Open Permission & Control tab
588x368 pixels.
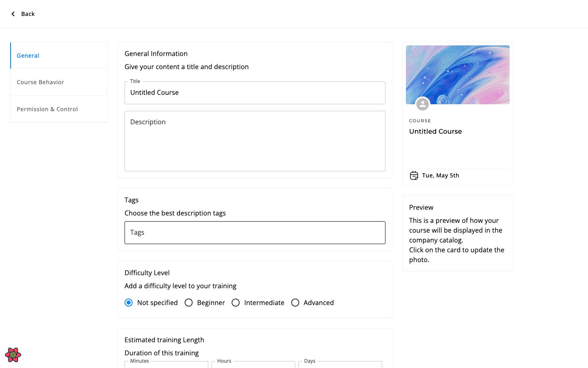click(x=59, y=109)
